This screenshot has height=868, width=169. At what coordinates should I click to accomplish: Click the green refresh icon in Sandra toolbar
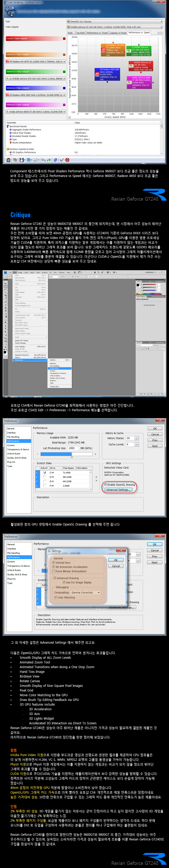coord(56,160)
